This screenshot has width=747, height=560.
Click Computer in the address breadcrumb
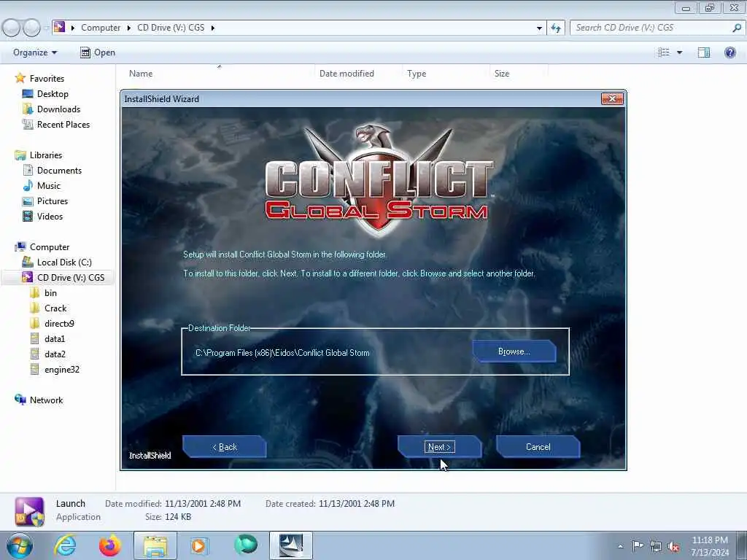[101, 28]
